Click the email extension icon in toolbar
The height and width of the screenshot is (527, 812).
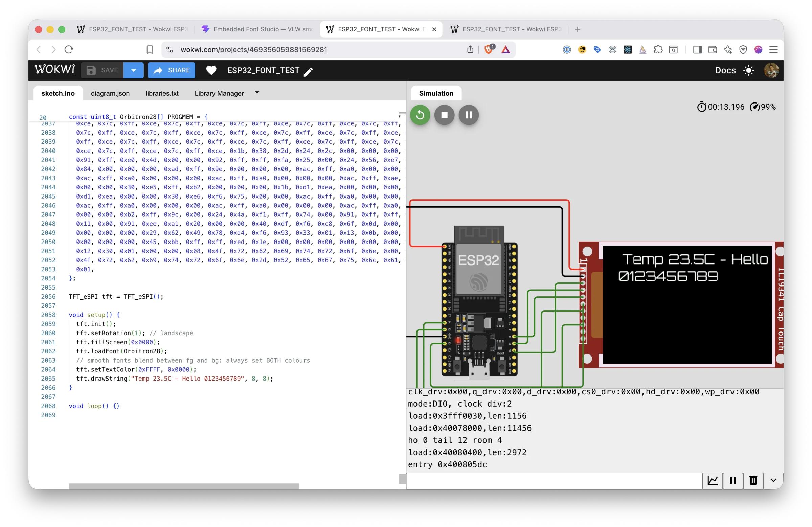[612, 50]
